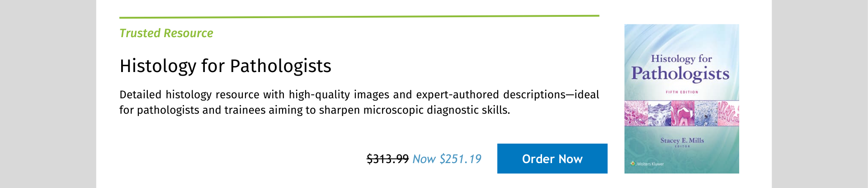Click the Fifth Edition text on cover
The image size is (868, 188).
pyautogui.click(x=682, y=92)
